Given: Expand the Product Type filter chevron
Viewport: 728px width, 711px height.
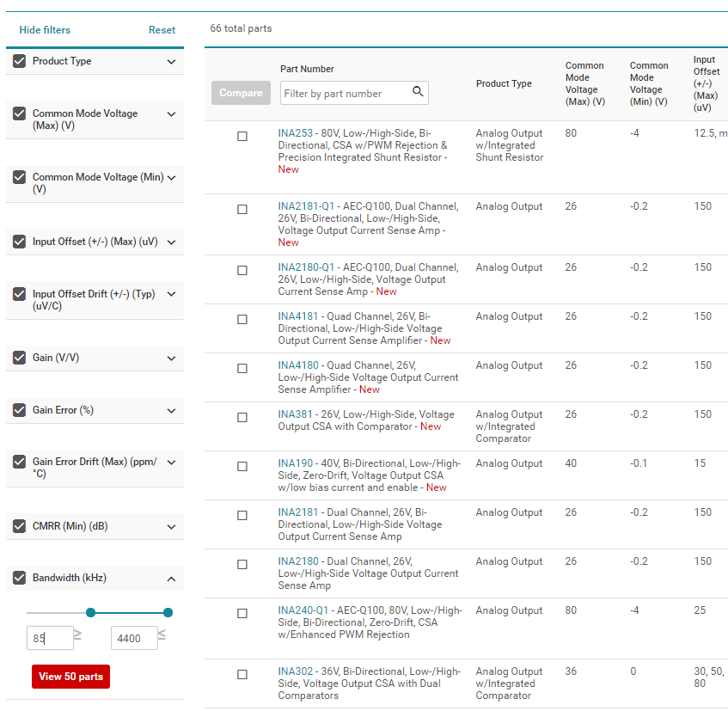Looking at the screenshot, I should point(171,62).
